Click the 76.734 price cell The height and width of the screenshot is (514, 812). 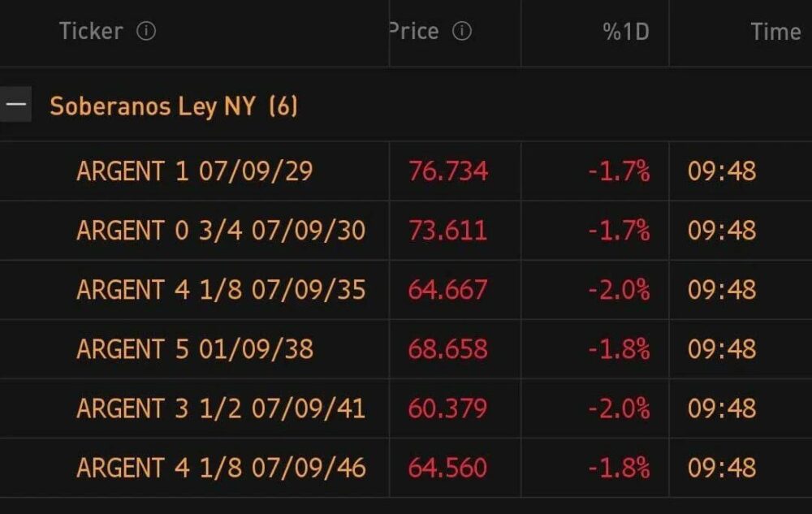point(447,171)
